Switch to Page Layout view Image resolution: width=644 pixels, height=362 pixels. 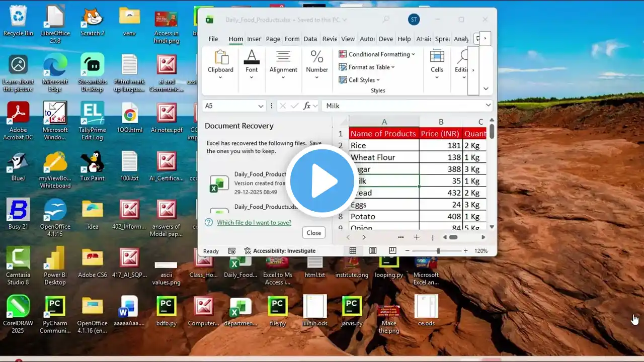point(373,251)
